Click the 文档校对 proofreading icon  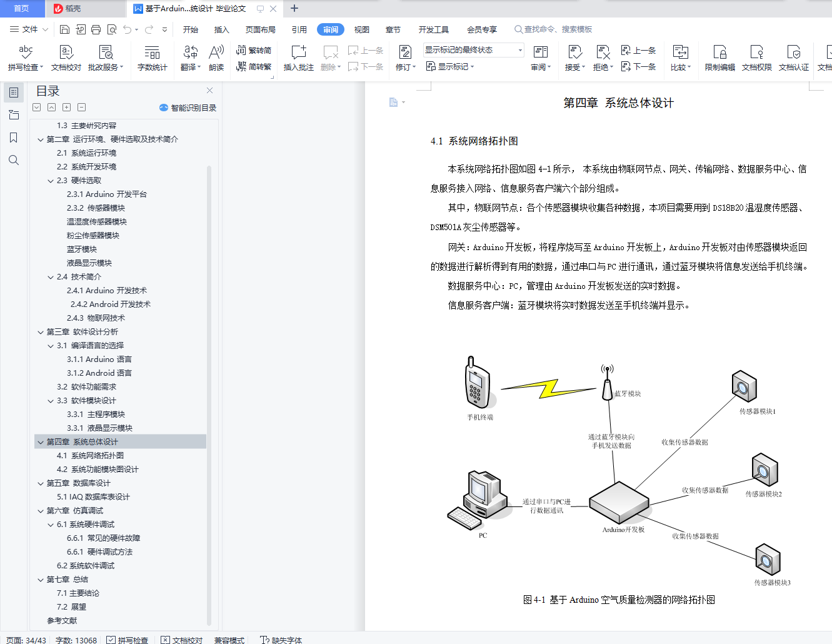point(66,58)
